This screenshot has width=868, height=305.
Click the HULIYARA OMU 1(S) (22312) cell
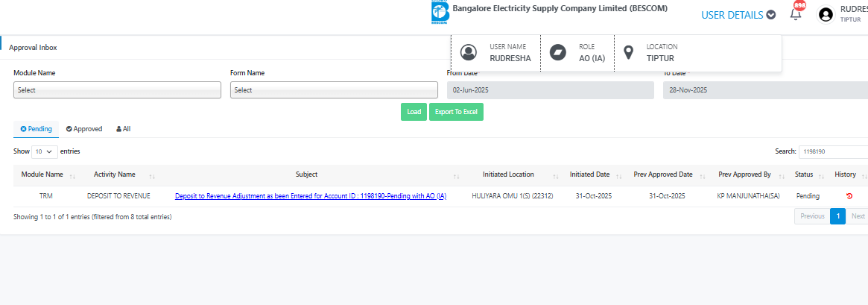point(513,196)
